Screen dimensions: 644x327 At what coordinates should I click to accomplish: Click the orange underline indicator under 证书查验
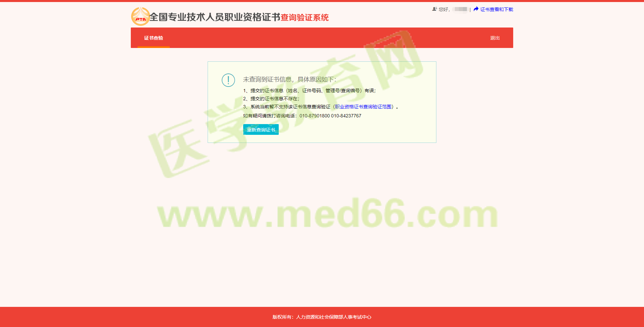pyautogui.click(x=153, y=47)
